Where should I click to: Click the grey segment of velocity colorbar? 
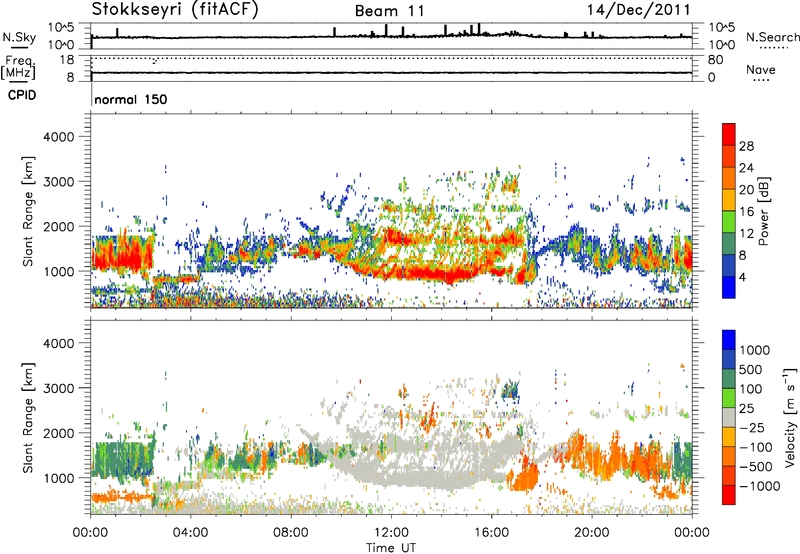click(729, 417)
